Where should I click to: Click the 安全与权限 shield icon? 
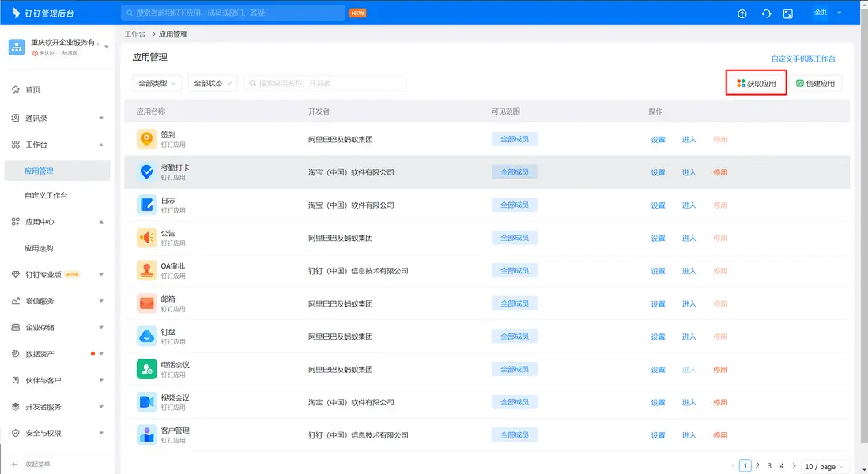click(16, 433)
